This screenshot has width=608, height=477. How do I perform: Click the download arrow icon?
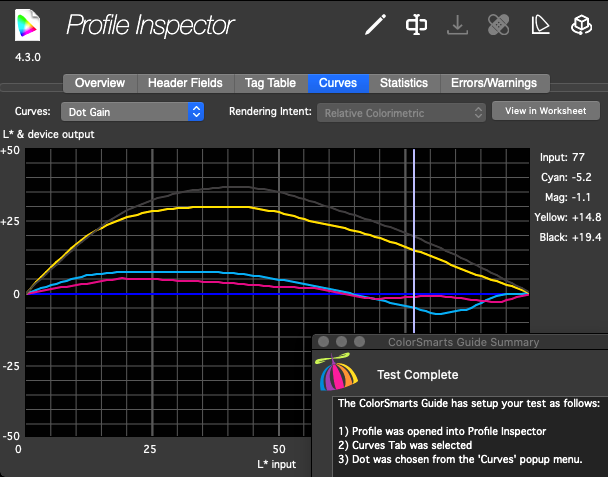pos(457,25)
